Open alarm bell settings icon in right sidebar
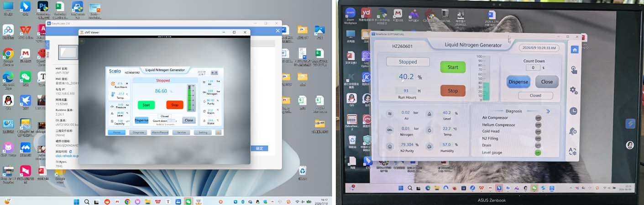644x205 pixels. pyautogui.click(x=574, y=131)
